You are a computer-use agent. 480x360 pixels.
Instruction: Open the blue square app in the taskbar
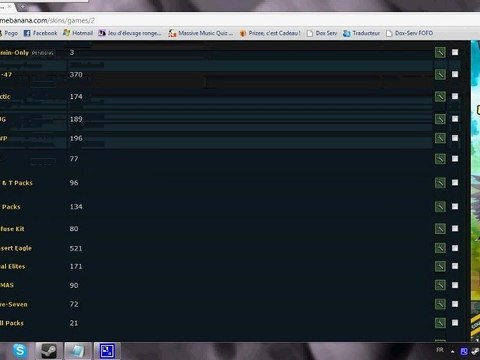click(107, 351)
